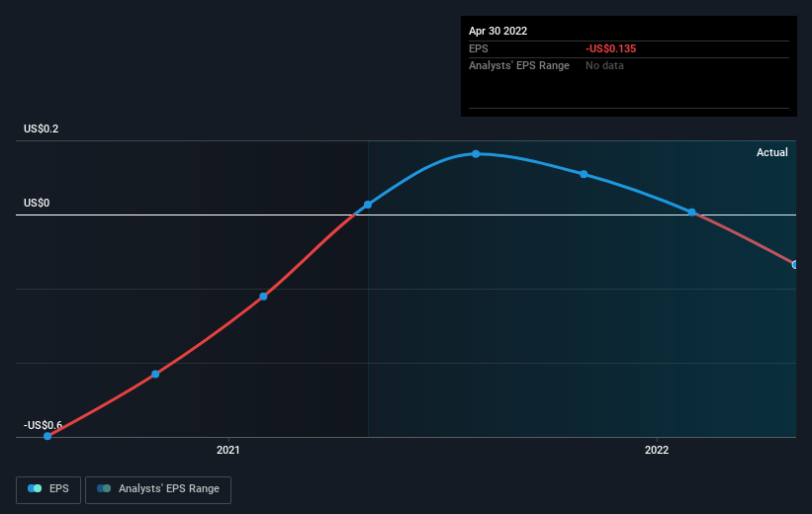Select the EPS data point on the zero line after 2022
The image size is (812, 514).
coord(692,213)
